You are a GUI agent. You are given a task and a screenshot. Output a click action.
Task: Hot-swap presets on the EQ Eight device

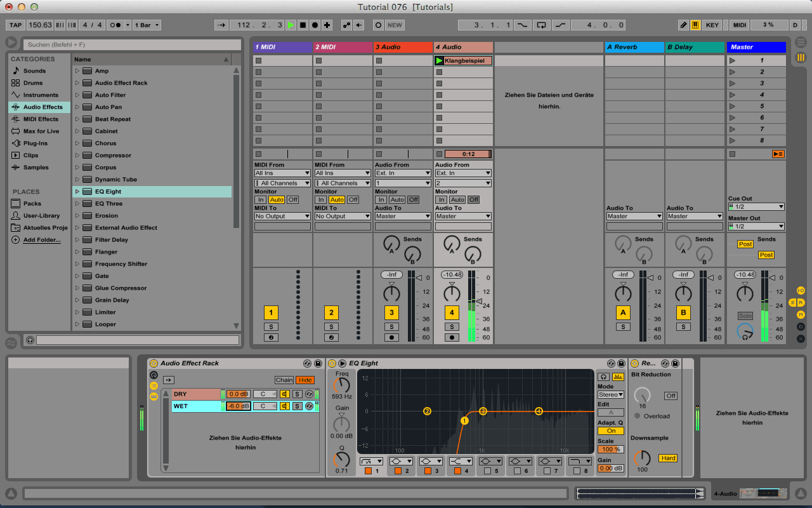tap(612, 363)
